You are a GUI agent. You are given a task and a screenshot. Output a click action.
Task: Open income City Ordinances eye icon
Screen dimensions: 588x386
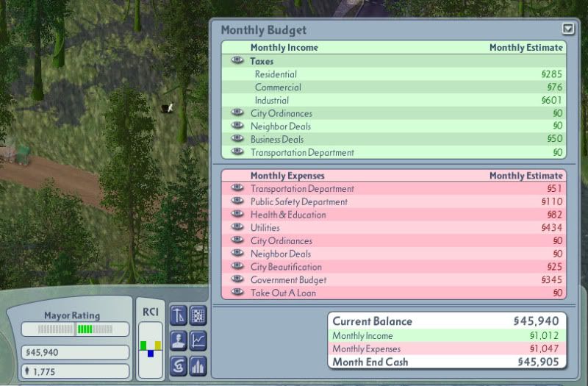click(237, 112)
